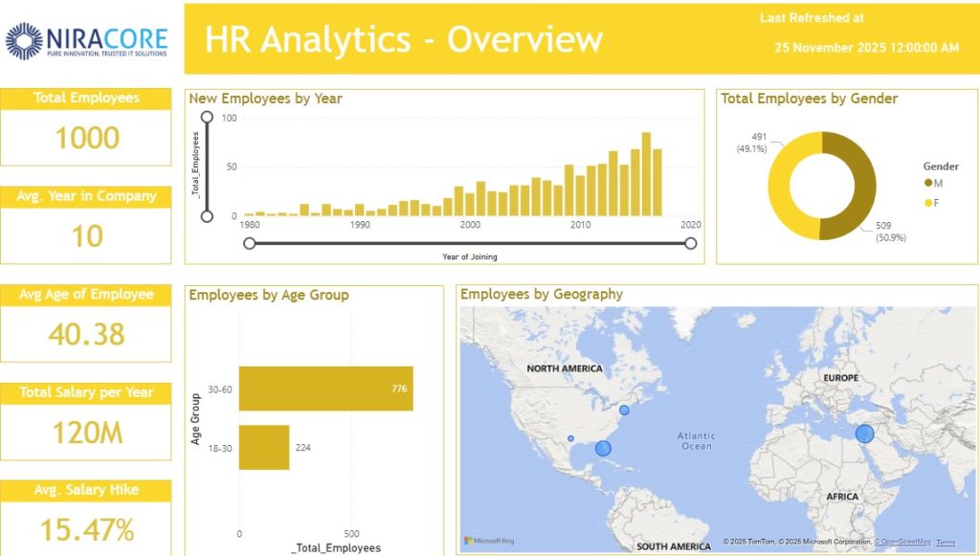The image size is (980, 556).
Task: Click the Avg. Salary Hike card header
Action: tap(86, 490)
